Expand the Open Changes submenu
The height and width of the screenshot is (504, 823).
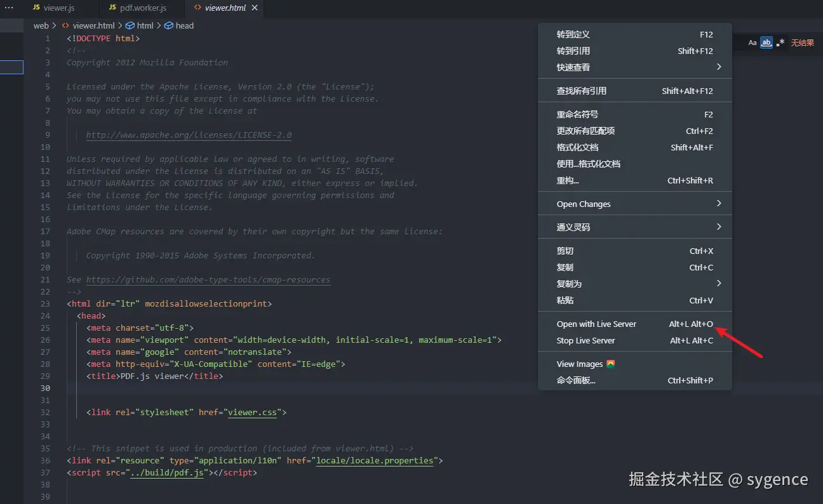[635, 204]
